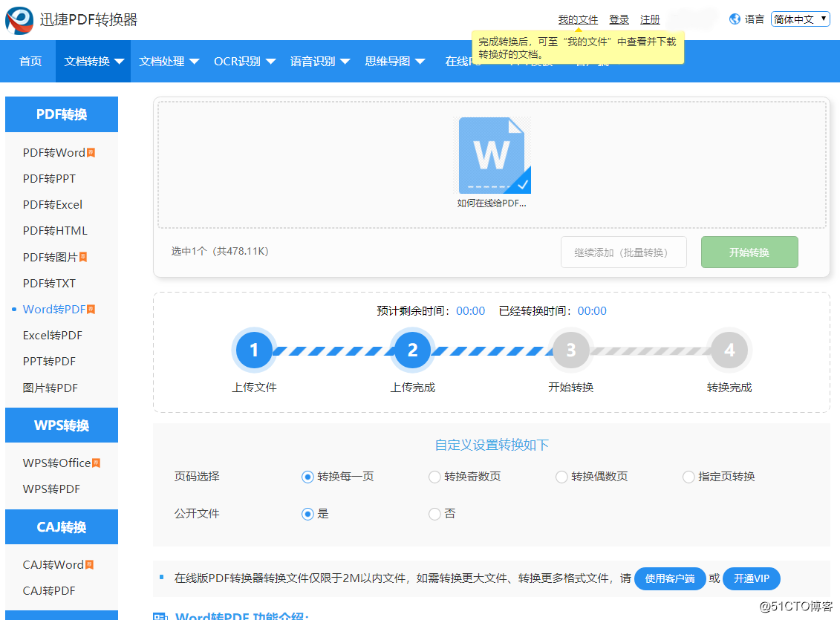Open PDF转TXT in the sidebar
The image size is (840, 620).
tap(49, 283)
